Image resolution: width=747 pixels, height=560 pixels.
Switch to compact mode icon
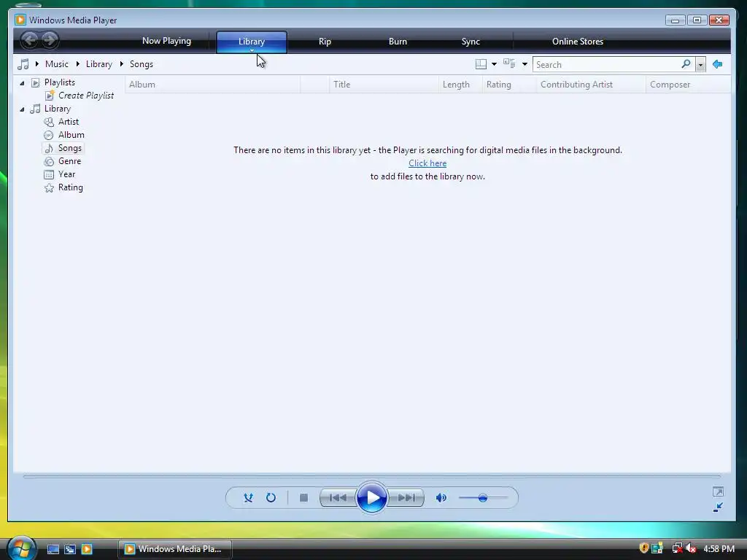718,507
